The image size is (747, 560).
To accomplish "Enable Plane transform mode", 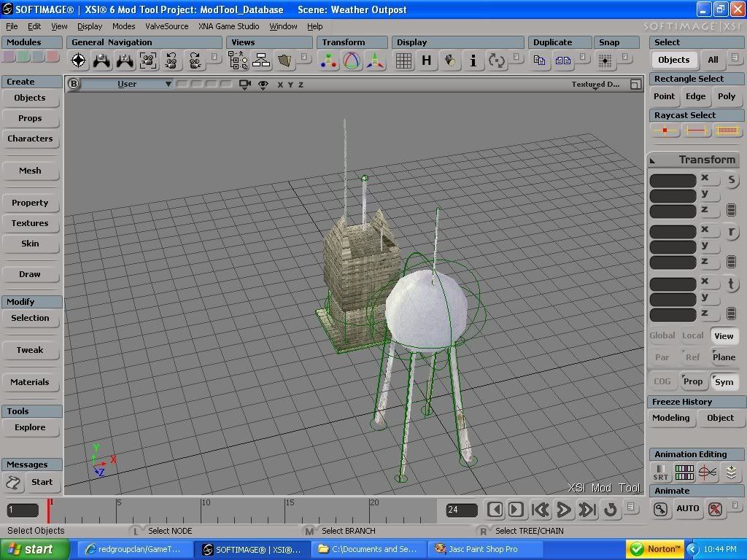I will (x=724, y=357).
